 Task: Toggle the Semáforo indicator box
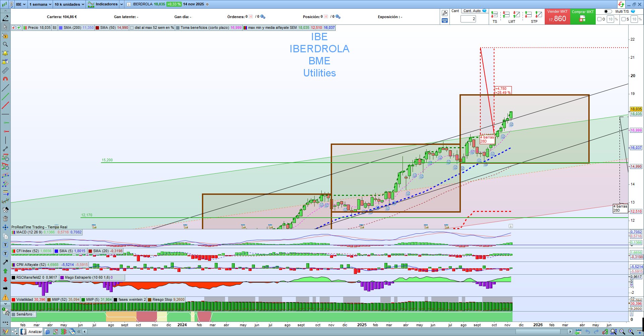(x=14, y=315)
